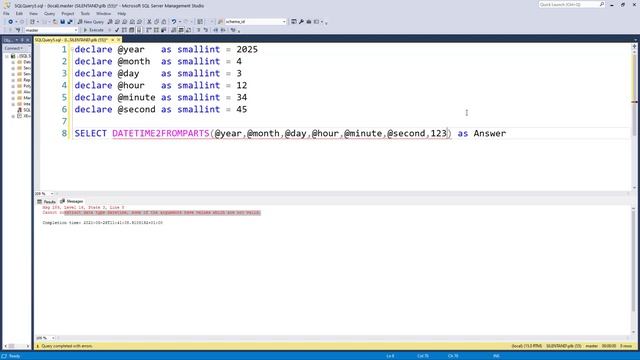The width and height of the screenshot is (640, 360).
Task: Click the increase indent icon
Action: point(223,30)
